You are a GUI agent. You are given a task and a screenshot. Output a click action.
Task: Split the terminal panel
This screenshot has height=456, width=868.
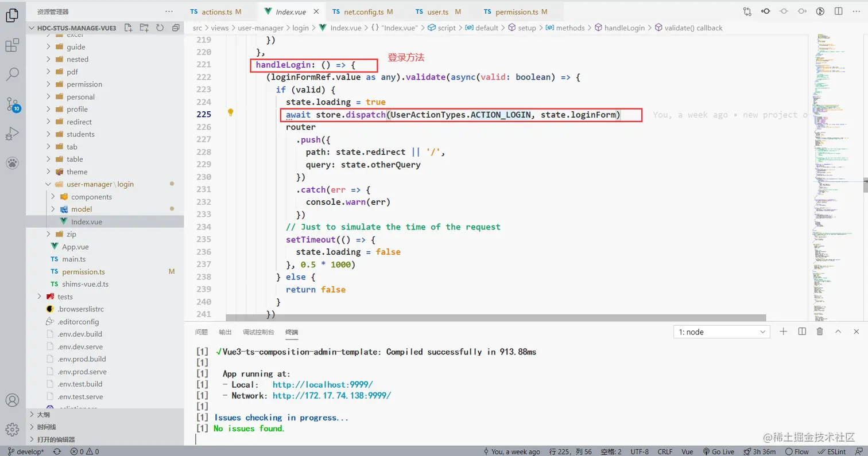(802, 332)
